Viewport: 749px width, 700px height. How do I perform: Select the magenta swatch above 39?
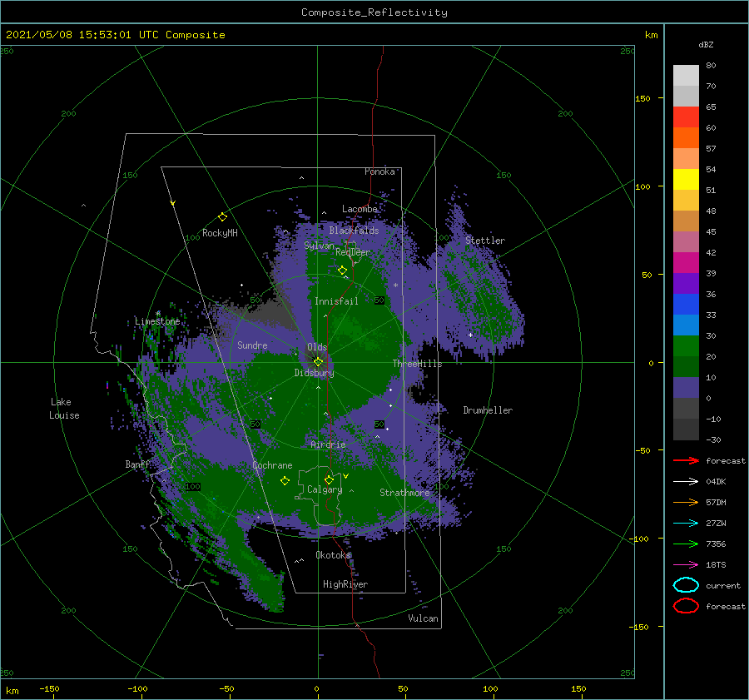[x=686, y=262]
